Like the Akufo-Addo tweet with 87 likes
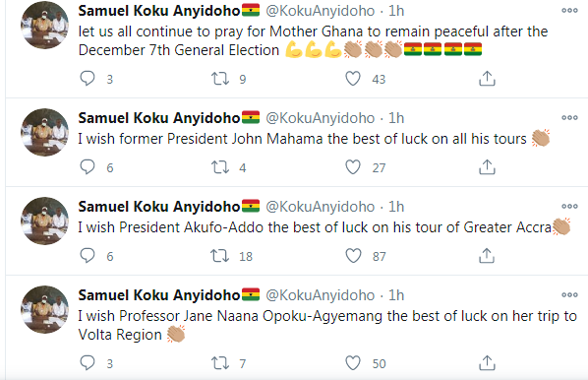Screen dimensions: 588x380 pos(353,256)
